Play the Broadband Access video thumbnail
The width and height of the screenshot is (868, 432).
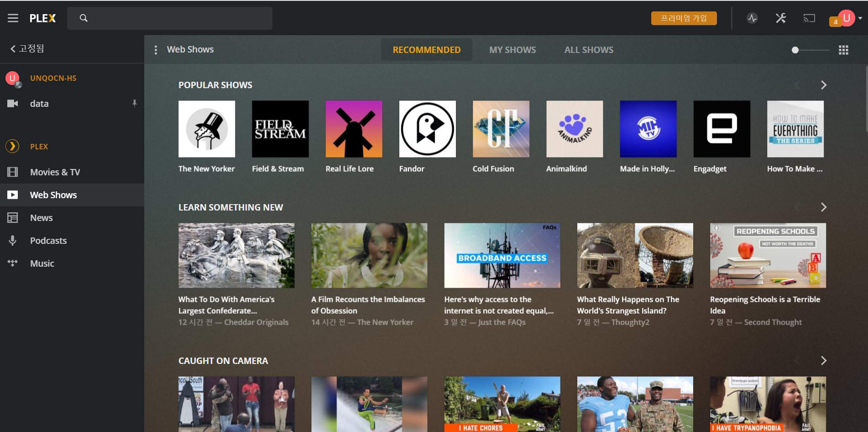[x=502, y=255]
